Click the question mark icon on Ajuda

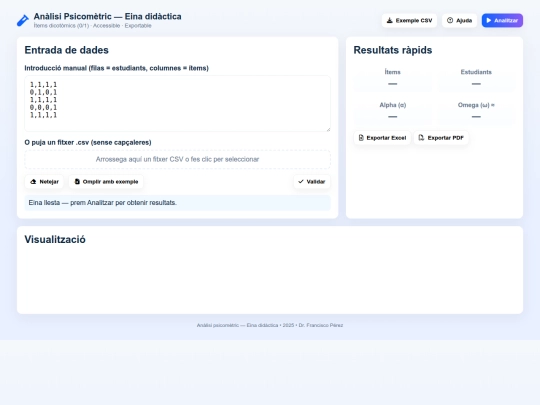click(x=450, y=20)
